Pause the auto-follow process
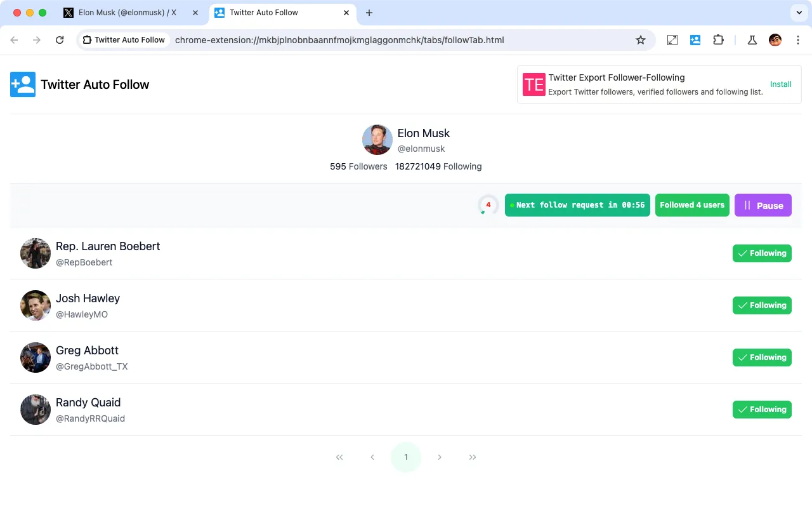 (763, 205)
